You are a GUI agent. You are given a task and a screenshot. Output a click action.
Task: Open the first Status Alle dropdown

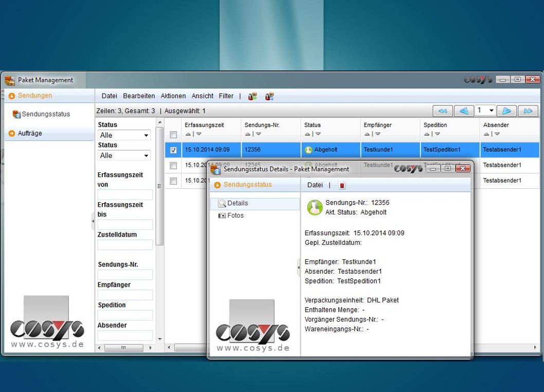click(124, 135)
